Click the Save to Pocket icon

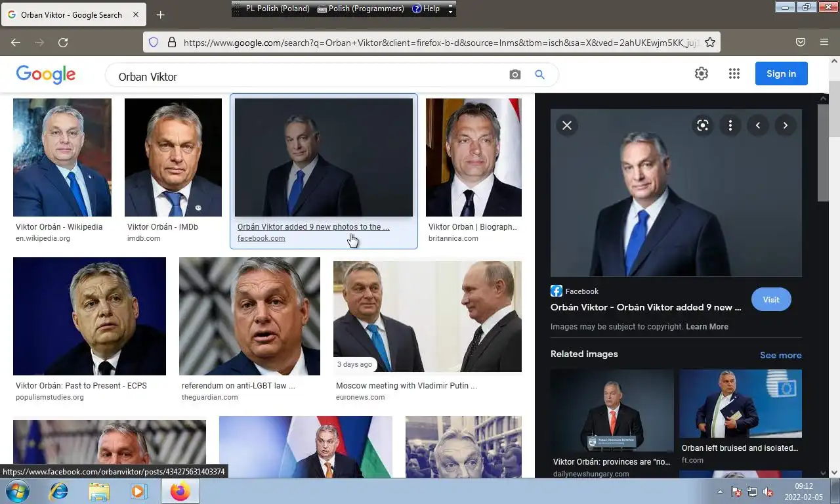point(801,42)
